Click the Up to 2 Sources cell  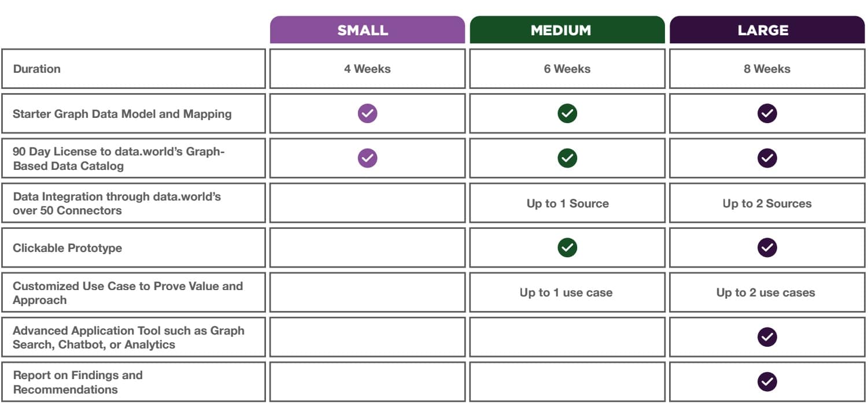click(x=767, y=203)
